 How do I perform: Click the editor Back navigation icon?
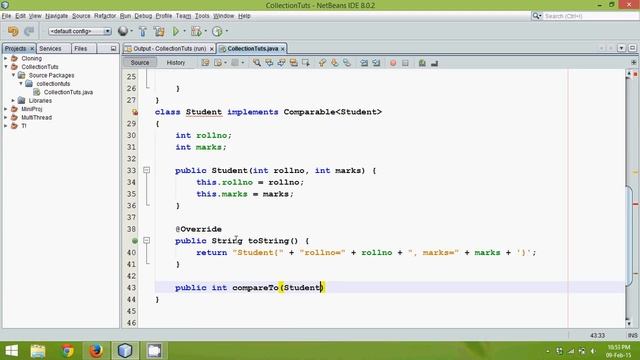[x=218, y=63]
